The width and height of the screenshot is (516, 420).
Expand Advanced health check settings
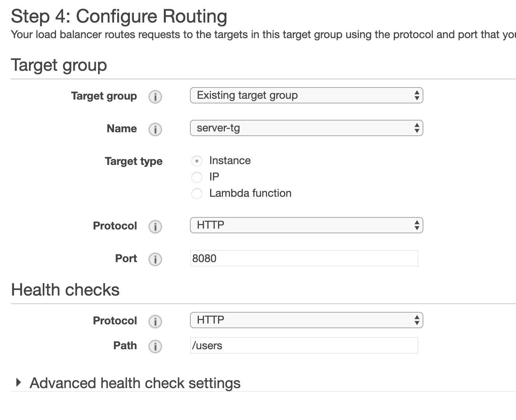(135, 383)
